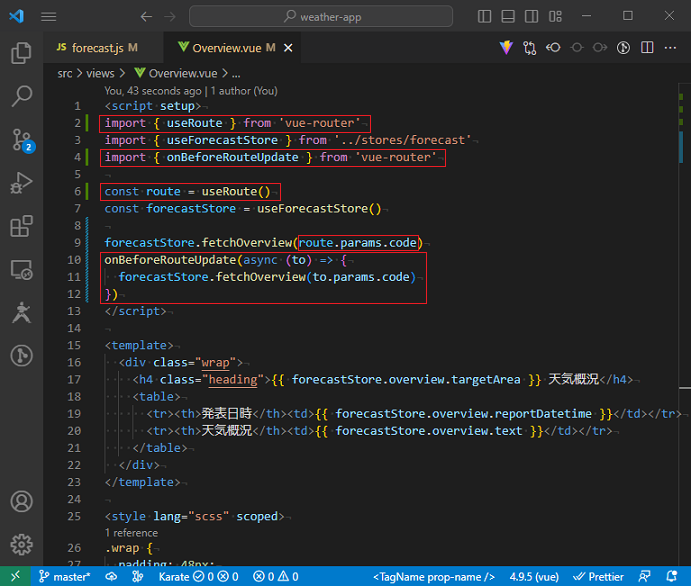Open the Extensions view

coord(21,226)
